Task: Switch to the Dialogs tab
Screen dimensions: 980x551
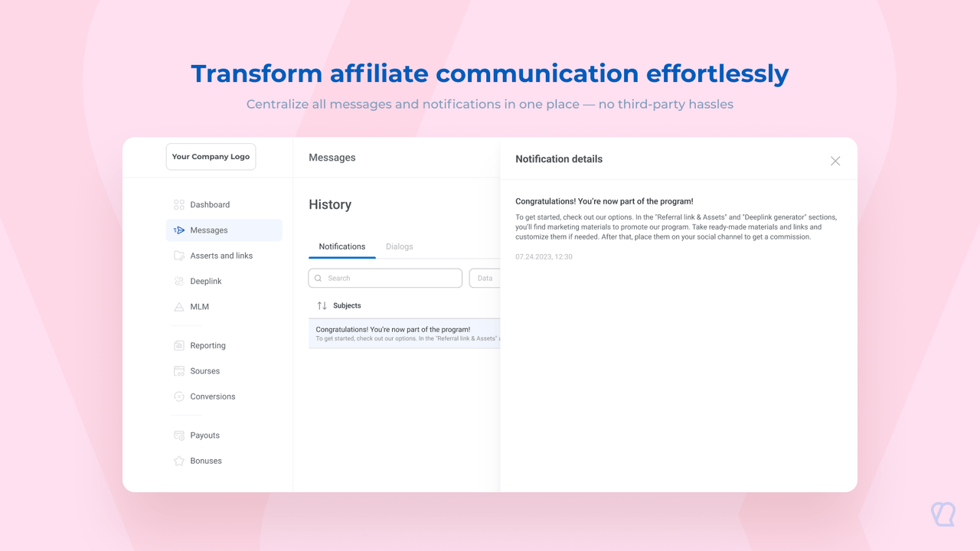Action: [x=400, y=246]
